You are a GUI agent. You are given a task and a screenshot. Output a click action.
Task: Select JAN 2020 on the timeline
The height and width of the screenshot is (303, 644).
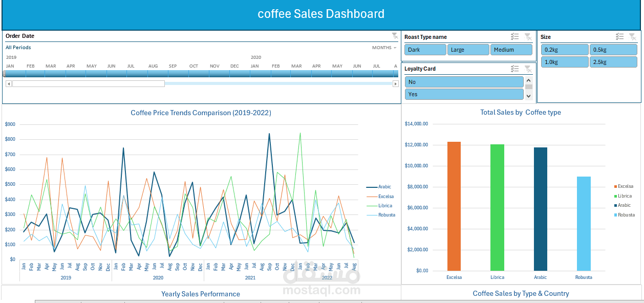coord(260,74)
